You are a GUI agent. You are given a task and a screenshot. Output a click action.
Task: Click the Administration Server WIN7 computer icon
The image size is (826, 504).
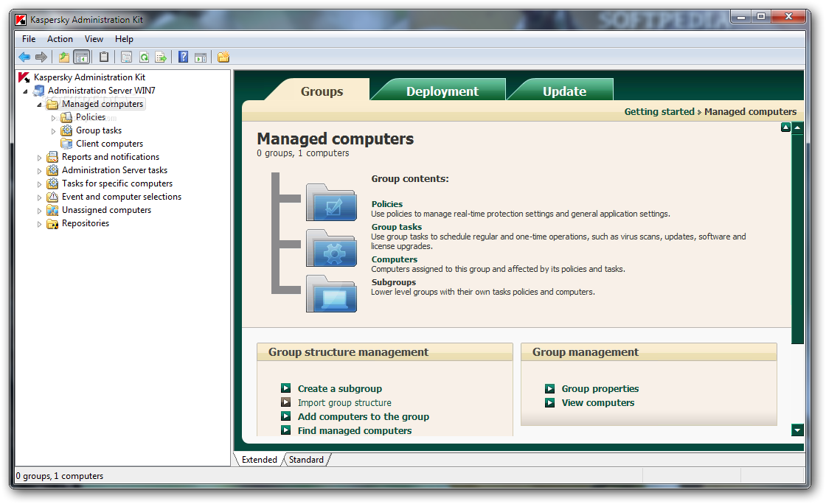point(38,91)
